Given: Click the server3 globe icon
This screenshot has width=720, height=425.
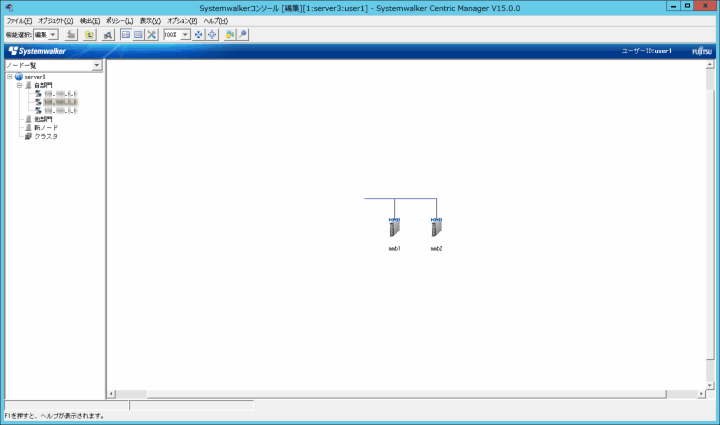Looking at the screenshot, I should [x=19, y=77].
